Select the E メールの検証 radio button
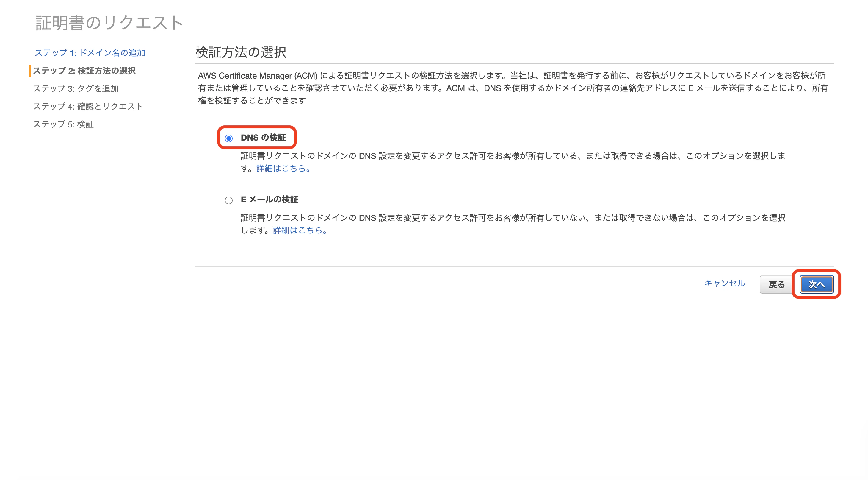The width and height of the screenshot is (868, 480). coord(229,200)
